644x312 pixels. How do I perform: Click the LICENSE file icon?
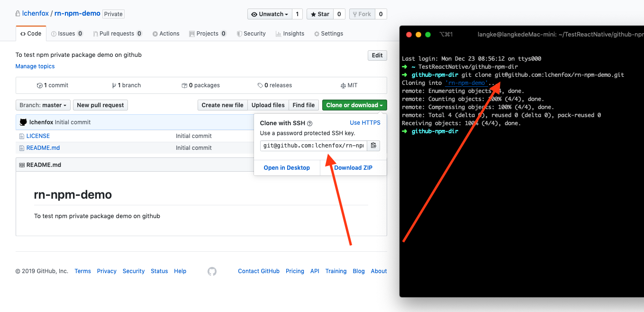(x=22, y=136)
